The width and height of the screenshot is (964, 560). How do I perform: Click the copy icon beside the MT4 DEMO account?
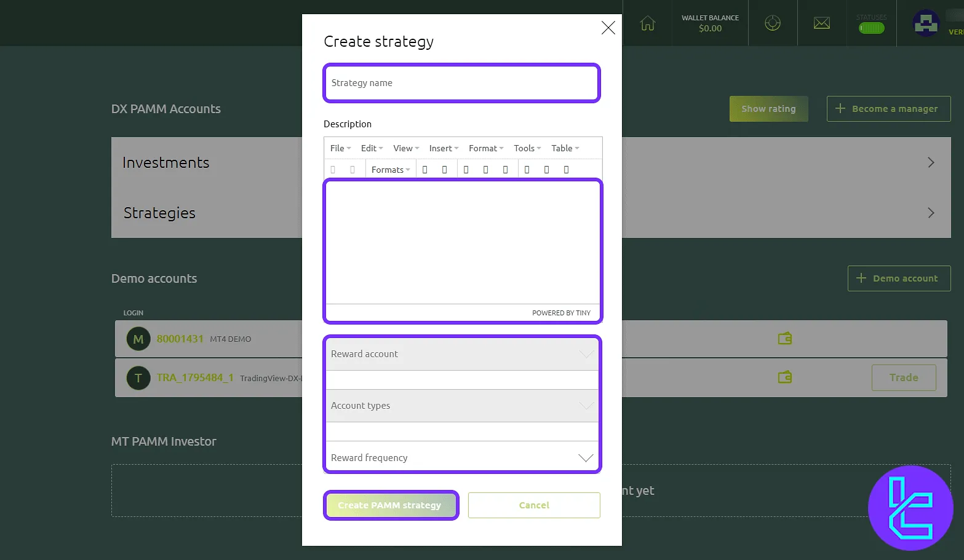click(784, 338)
